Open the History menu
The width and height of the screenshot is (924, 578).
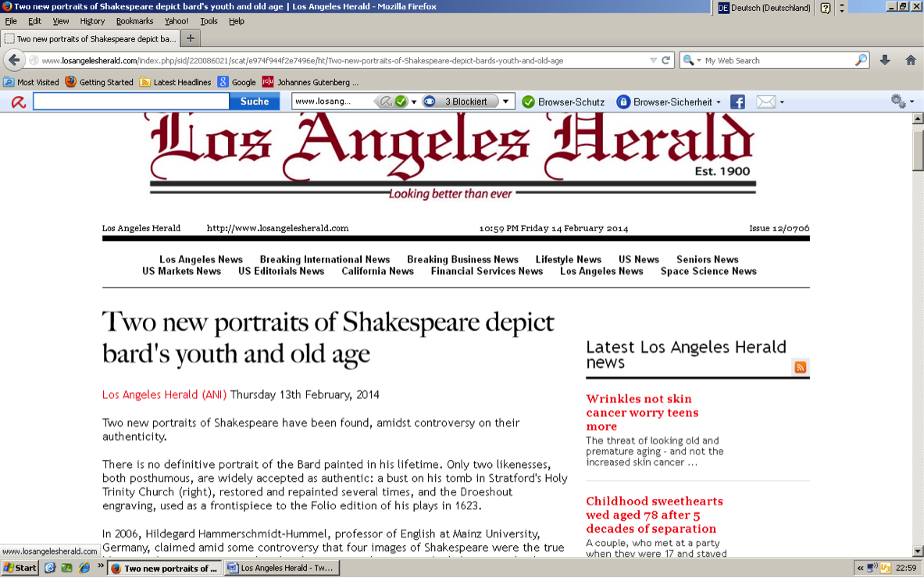(x=92, y=21)
